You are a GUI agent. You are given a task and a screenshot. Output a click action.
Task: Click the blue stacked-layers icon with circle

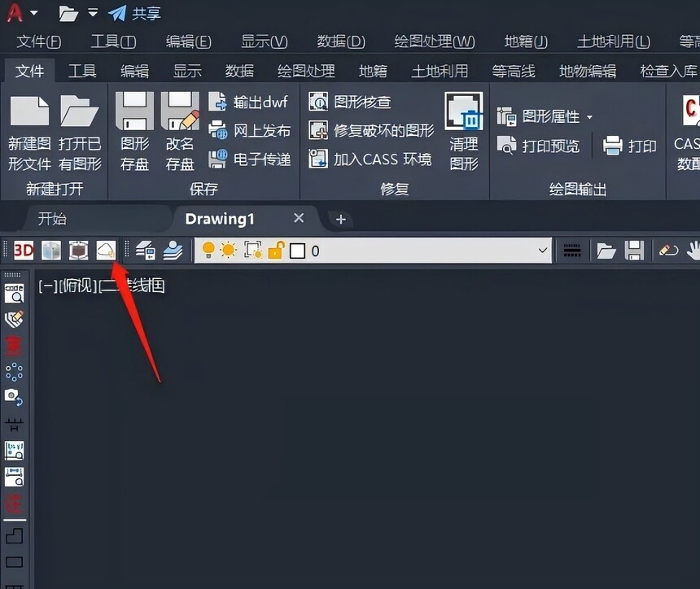click(173, 251)
